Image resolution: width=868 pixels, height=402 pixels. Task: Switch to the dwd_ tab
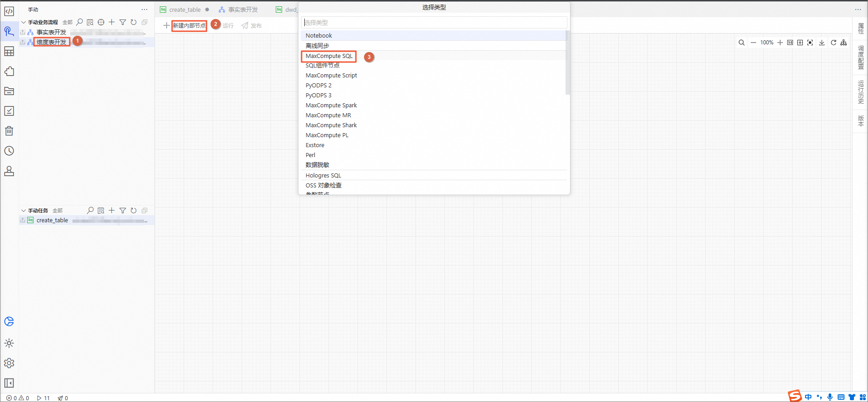(x=287, y=10)
